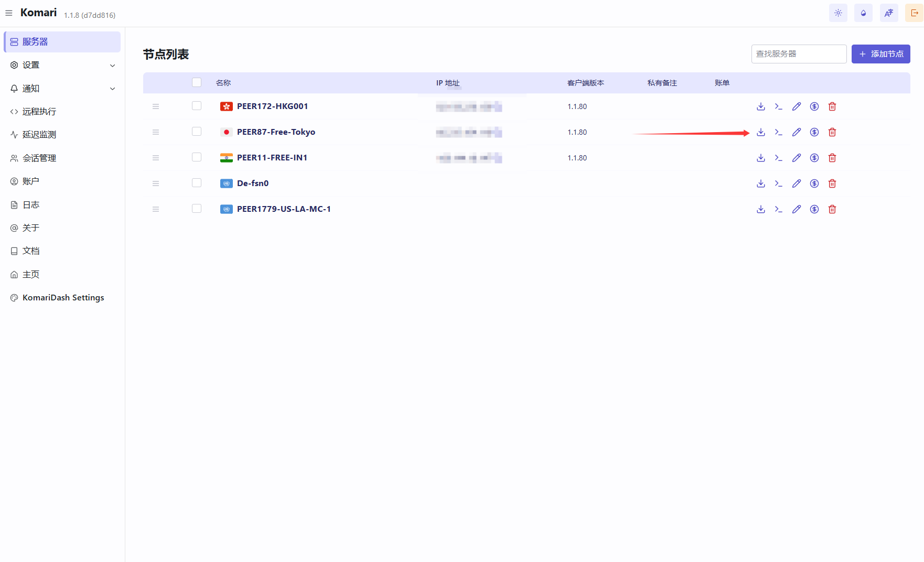Click the logout icon in header
The image size is (924, 562).
coord(914,13)
